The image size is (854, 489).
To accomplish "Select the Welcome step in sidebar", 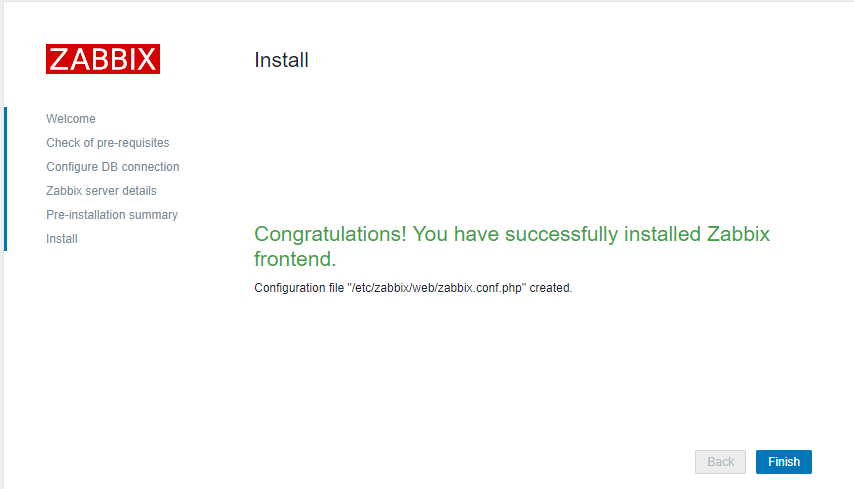I will (x=71, y=119).
